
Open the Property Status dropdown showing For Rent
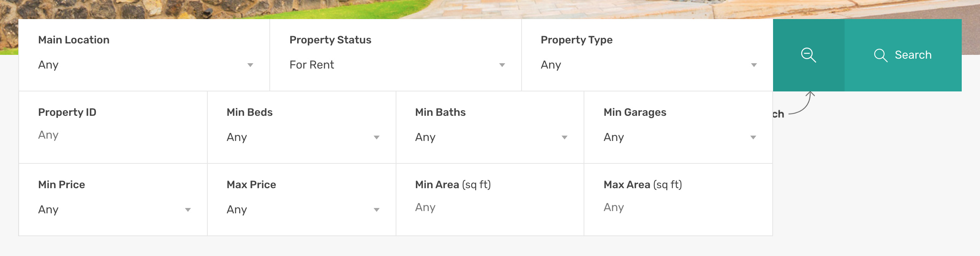[x=396, y=65]
